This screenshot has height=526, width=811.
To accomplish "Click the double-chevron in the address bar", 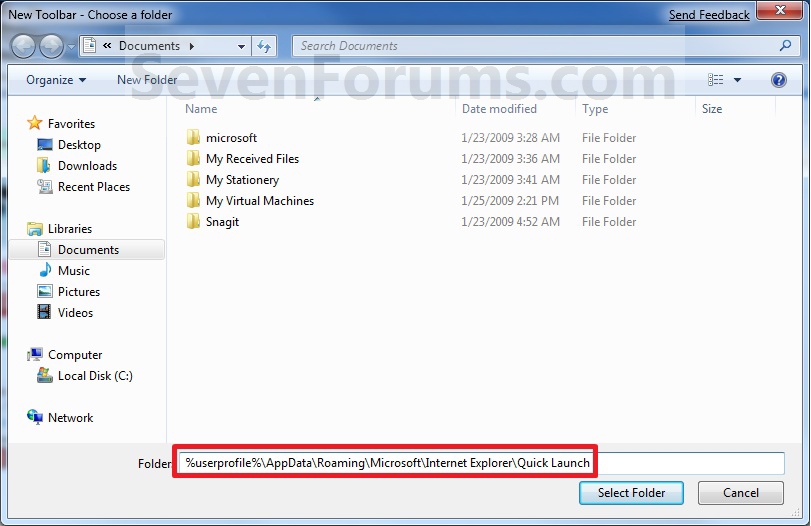I will point(107,46).
